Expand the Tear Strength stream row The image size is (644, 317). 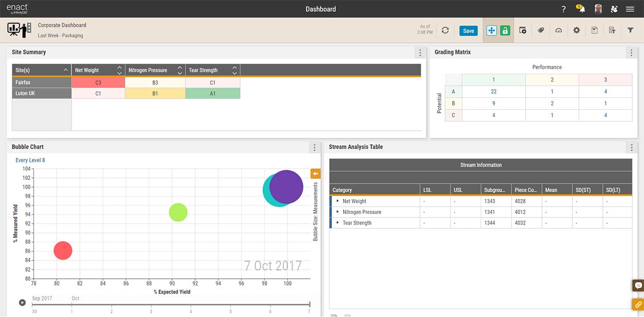pos(337,223)
